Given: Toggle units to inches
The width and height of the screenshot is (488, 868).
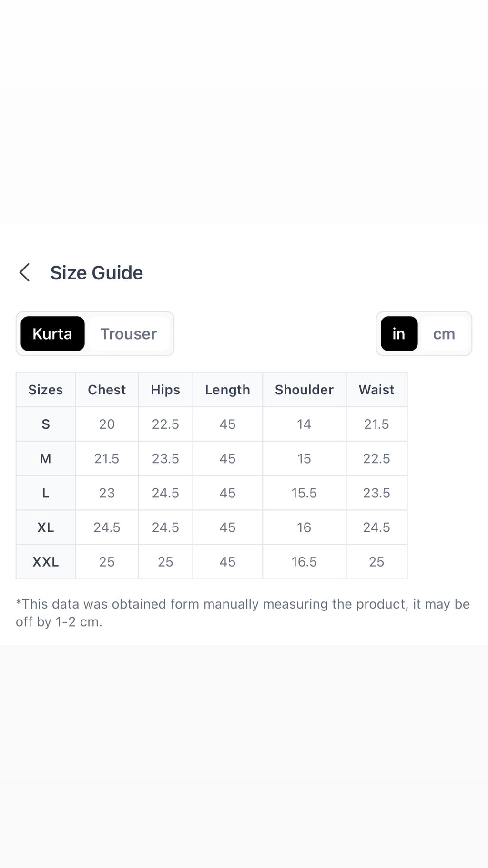Looking at the screenshot, I should [399, 334].
